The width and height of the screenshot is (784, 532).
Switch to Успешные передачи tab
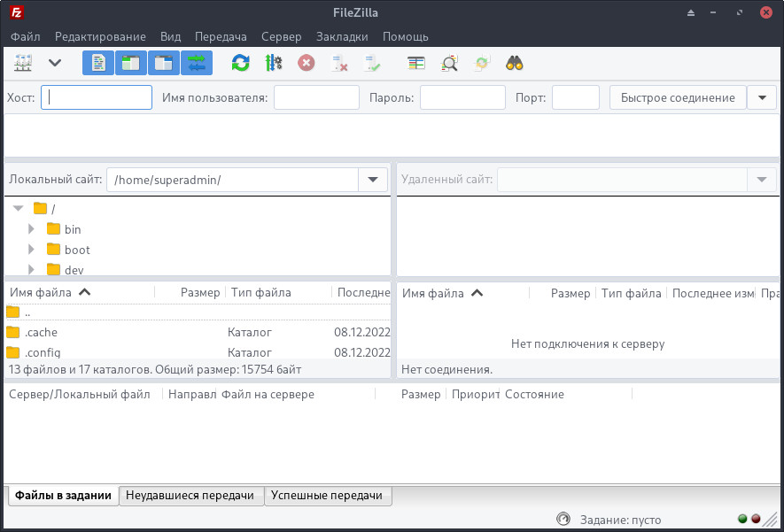point(327,495)
